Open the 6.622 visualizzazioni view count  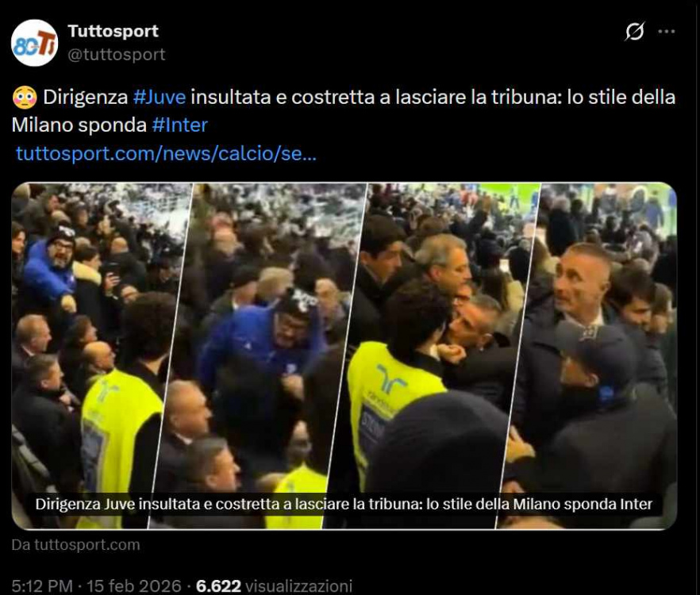[x=274, y=585]
